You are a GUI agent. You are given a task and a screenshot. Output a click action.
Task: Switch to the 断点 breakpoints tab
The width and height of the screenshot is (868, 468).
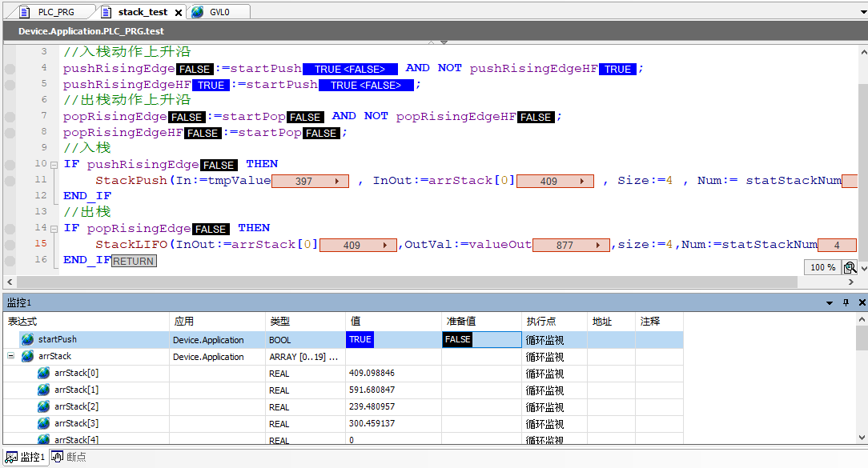[x=69, y=457]
